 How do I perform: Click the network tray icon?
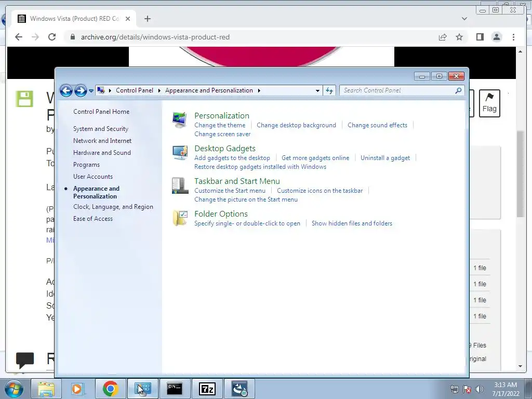[454, 389]
